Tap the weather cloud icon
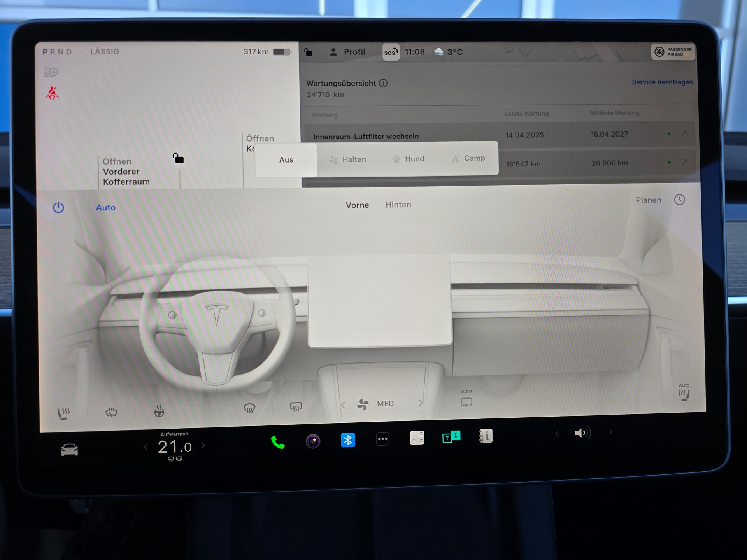The image size is (747, 560). coord(439,52)
